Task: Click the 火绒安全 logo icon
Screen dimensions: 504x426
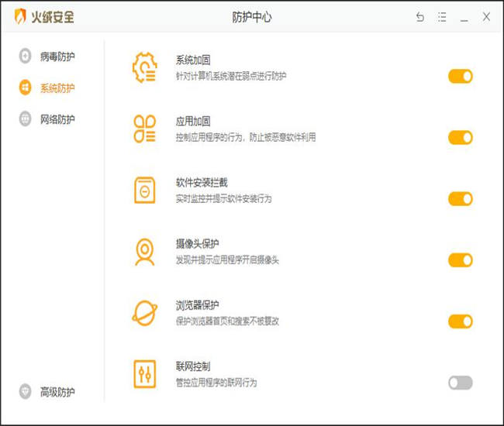Action: pyautogui.click(x=20, y=17)
